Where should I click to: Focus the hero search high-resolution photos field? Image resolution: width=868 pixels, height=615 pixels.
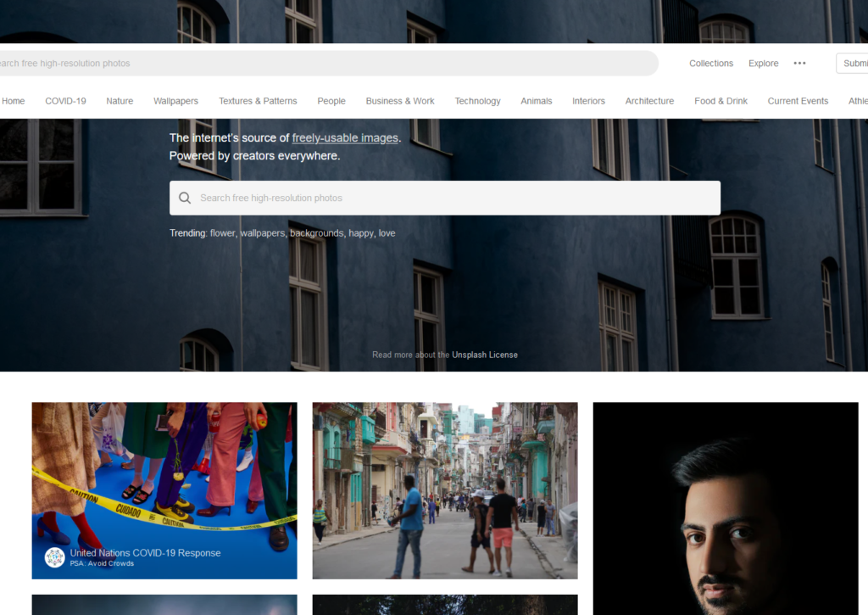click(445, 198)
